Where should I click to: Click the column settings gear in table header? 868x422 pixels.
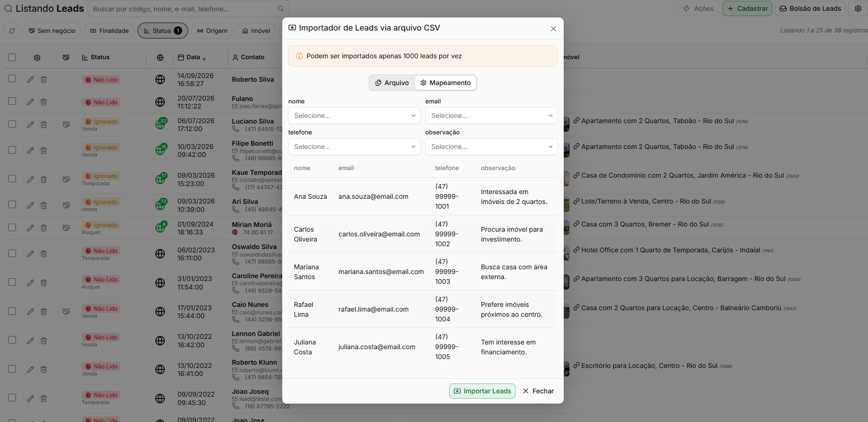coord(37,57)
